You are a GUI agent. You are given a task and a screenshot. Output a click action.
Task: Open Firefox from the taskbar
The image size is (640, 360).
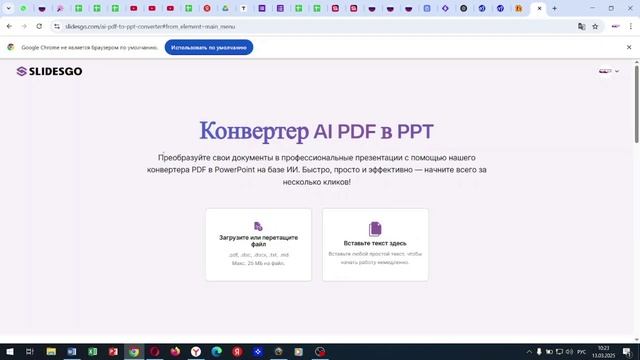pyautogui.click(x=175, y=351)
